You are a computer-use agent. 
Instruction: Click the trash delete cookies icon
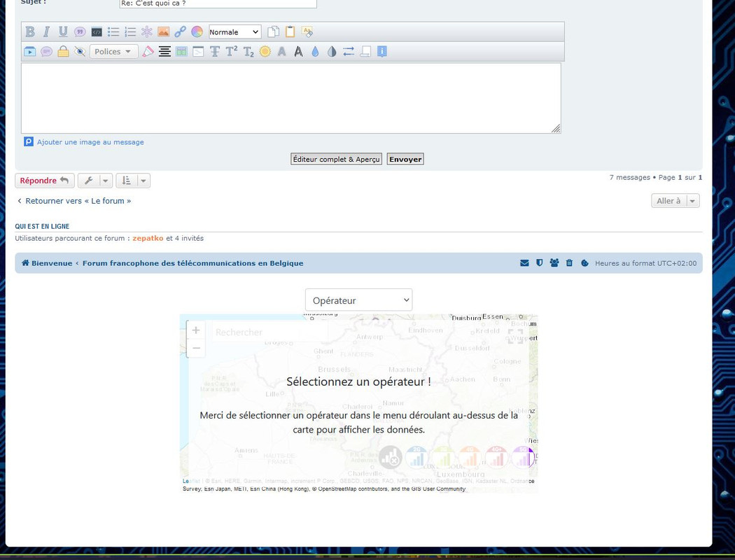coord(570,263)
